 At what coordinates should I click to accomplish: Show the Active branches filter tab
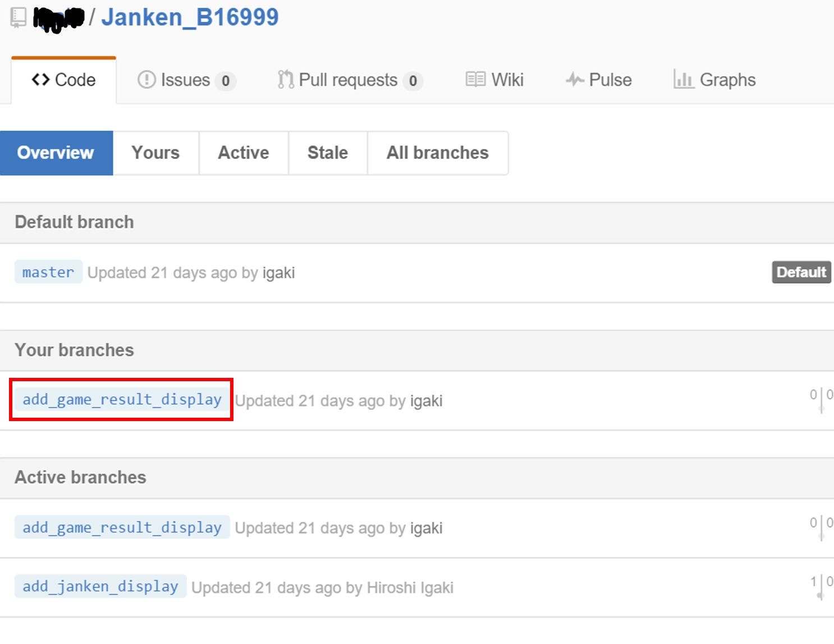[x=244, y=153]
